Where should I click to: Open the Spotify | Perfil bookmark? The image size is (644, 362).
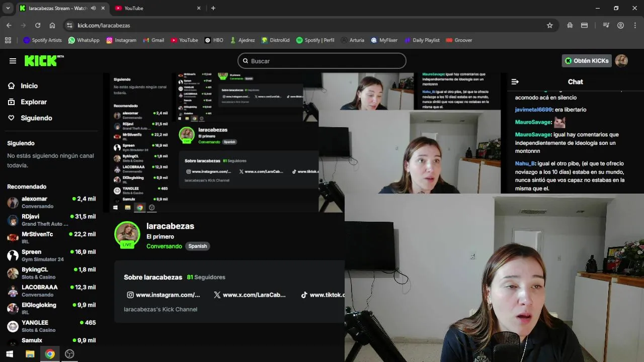315,40
